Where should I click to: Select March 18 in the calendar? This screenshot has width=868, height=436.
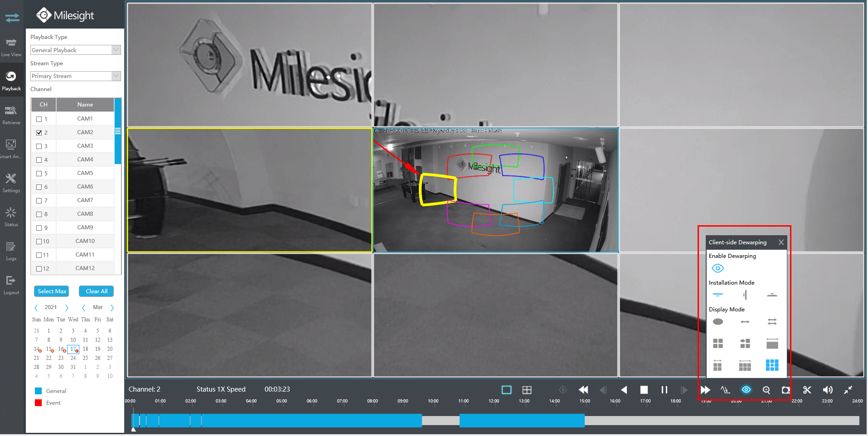click(x=85, y=349)
